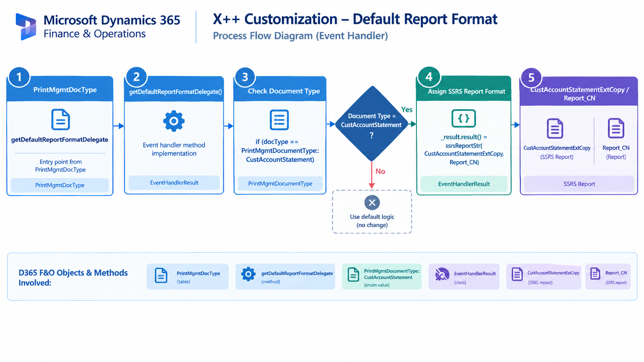Viewport: 644px width, 362px height.
Task: Select the step 1 number circle
Action: point(19,77)
